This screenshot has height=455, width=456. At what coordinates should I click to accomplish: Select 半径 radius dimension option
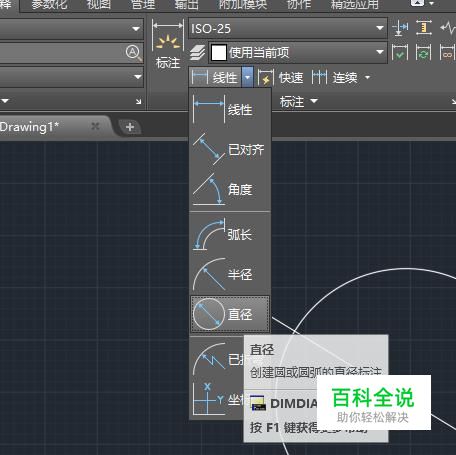(230, 274)
